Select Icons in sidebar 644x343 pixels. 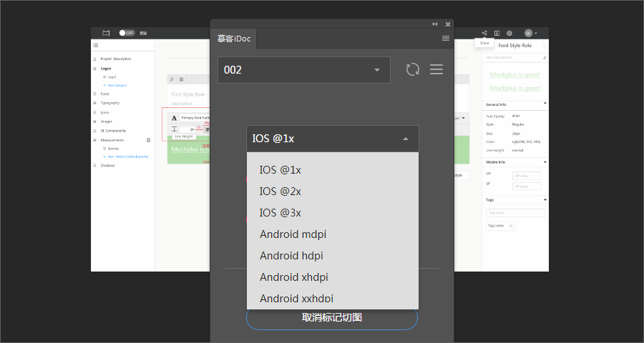pos(104,112)
